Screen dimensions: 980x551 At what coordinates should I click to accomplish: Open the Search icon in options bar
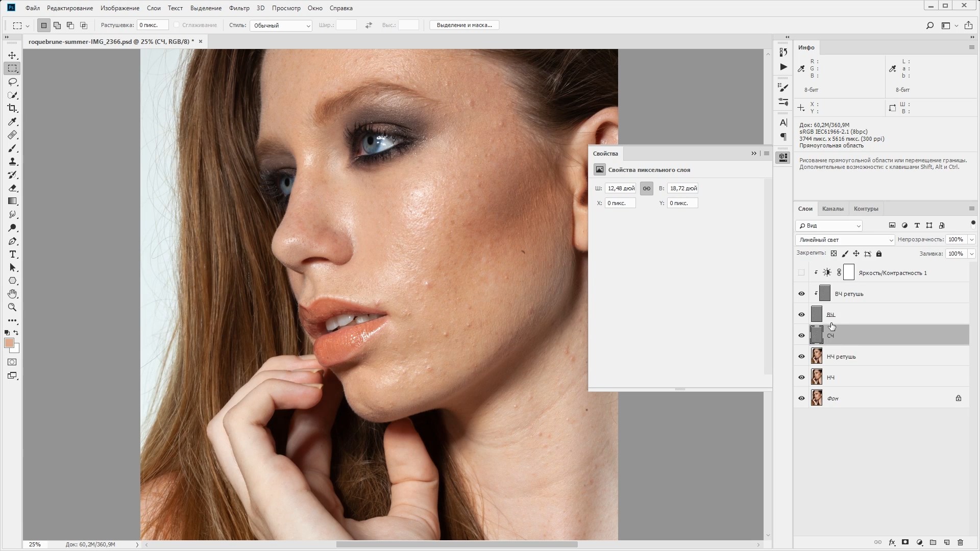tap(929, 26)
